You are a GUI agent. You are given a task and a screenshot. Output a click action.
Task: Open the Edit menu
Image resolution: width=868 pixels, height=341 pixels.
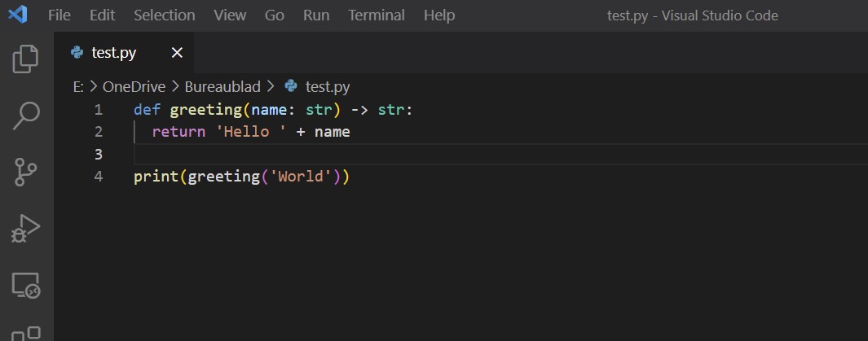(102, 15)
